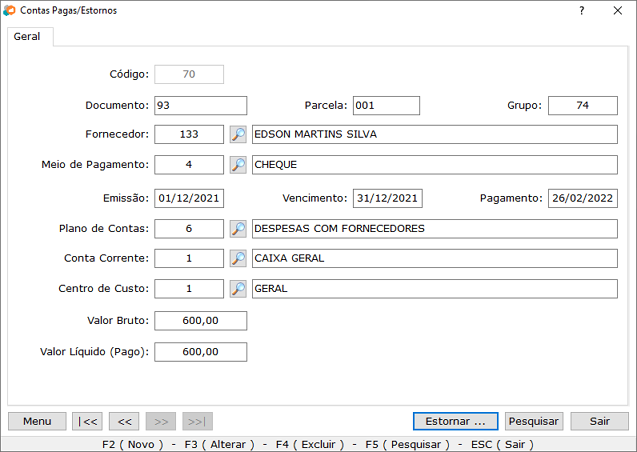
Task: Select the Parcela field
Action: pyautogui.click(x=385, y=106)
